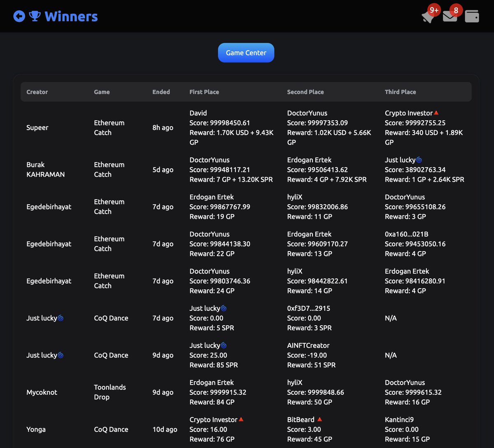Click the 8h ago ended time
Screen dimensions: 494x448
[x=163, y=128]
